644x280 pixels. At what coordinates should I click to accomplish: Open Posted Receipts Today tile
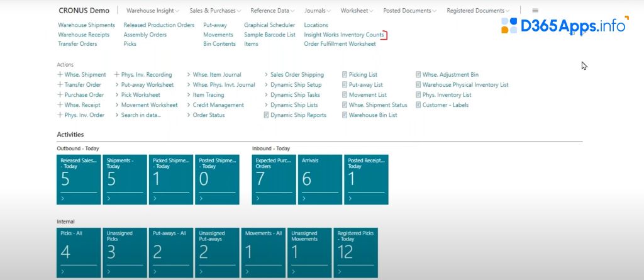(367, 180)
